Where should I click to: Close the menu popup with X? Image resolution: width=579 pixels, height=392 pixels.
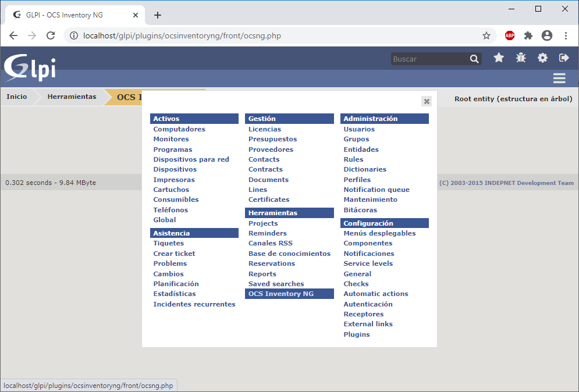coord(427,101)
